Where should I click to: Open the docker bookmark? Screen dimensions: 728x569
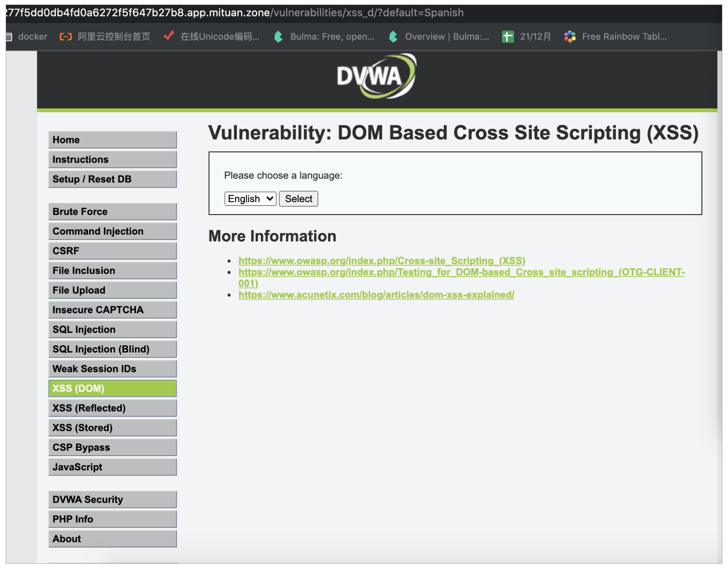[x=32, y=37]
